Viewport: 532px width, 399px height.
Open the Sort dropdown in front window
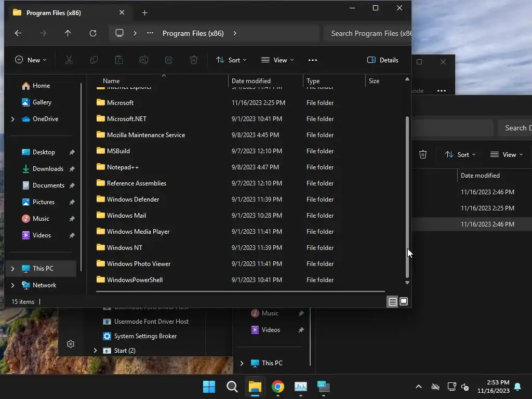click(x=231, y=60)
